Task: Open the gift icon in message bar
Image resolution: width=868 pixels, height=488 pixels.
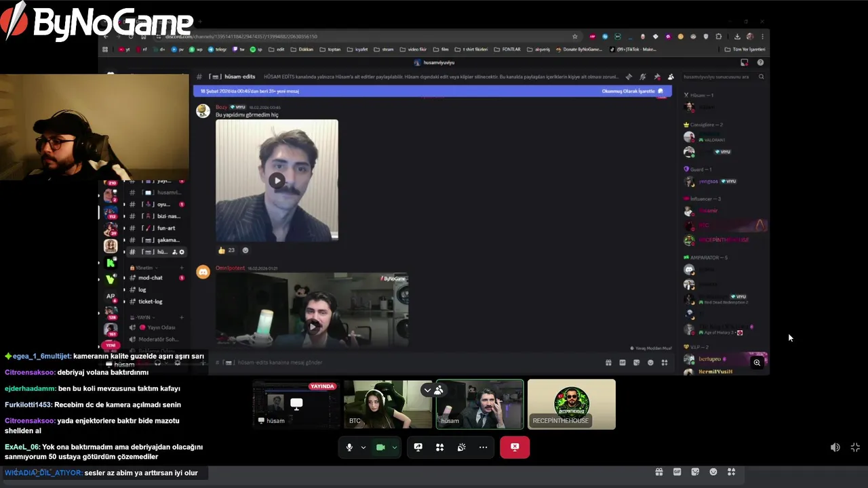Action: click(x=608, y=363)
